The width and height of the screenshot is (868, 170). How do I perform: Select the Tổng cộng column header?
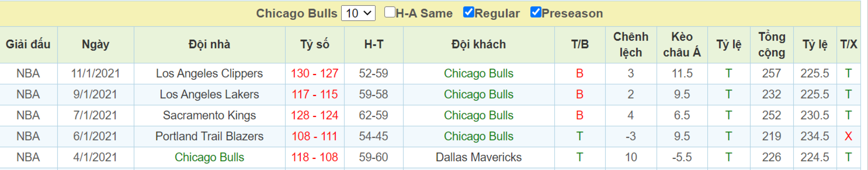(x=772, y=44)
